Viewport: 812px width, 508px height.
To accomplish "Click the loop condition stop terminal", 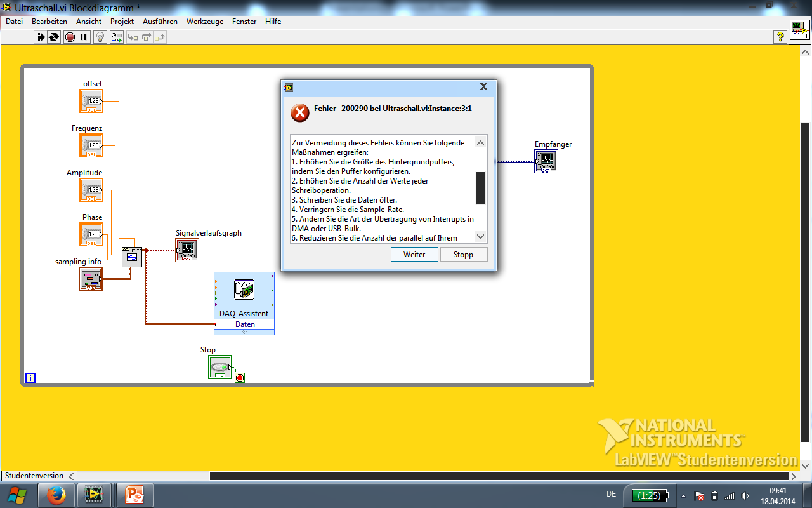I will click(240, 378).
